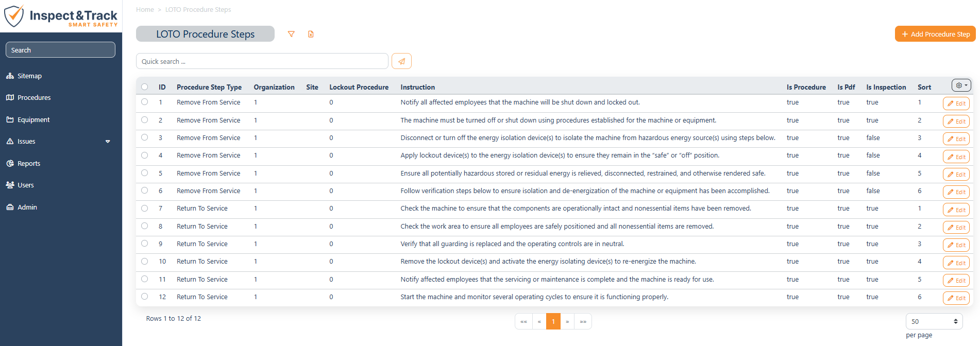
Task: Click the Equipment chart icon
Action: point(10,119)
